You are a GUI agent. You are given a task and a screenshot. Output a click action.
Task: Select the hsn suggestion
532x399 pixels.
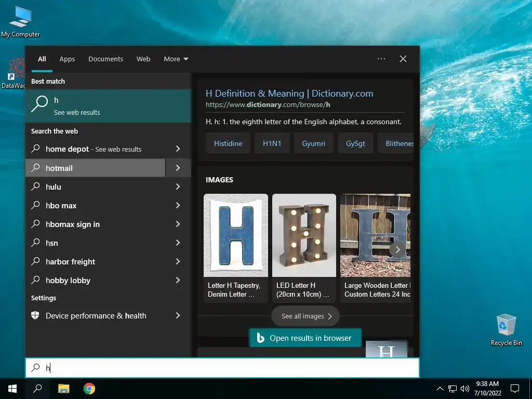click(x=96, y=243)
